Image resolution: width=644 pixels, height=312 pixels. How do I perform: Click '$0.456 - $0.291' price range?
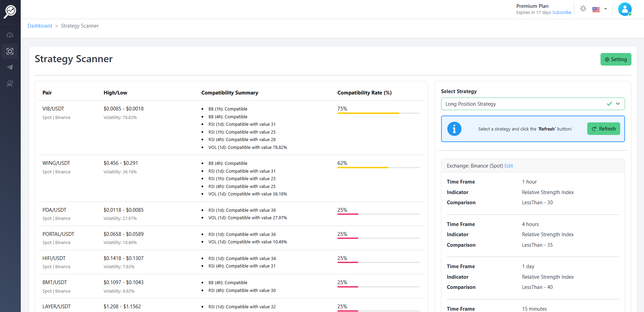pos(121,163)
